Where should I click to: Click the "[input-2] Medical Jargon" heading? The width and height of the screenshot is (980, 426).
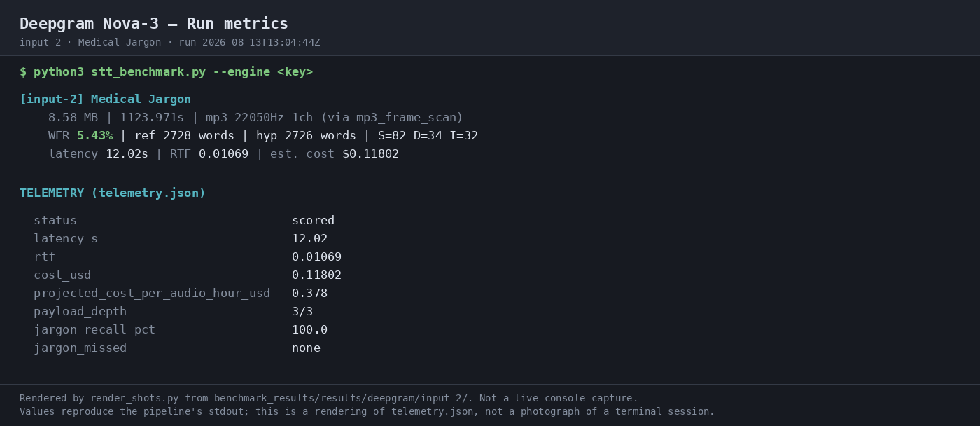click(x=105, y=99)
